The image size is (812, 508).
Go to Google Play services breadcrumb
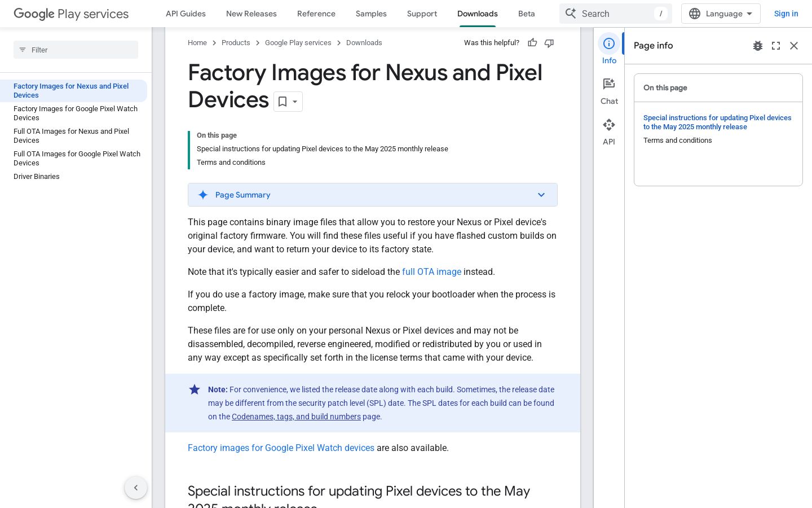tap(298, 43)
